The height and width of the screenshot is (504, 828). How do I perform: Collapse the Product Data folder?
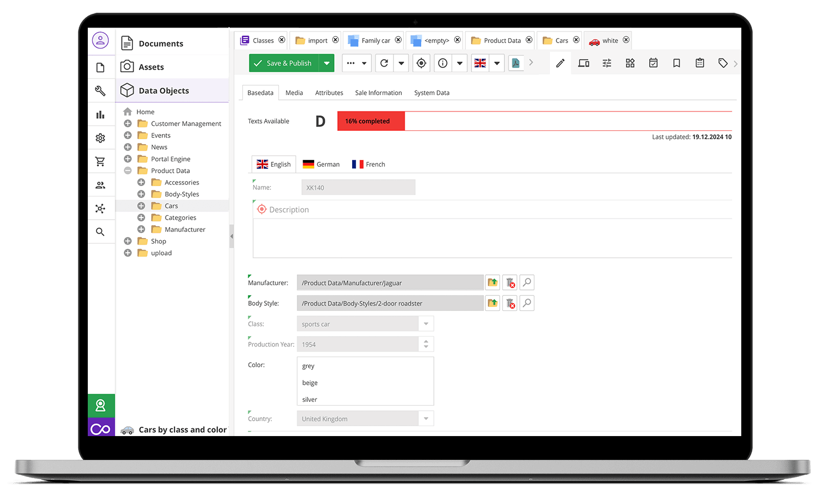pos(128,171)
